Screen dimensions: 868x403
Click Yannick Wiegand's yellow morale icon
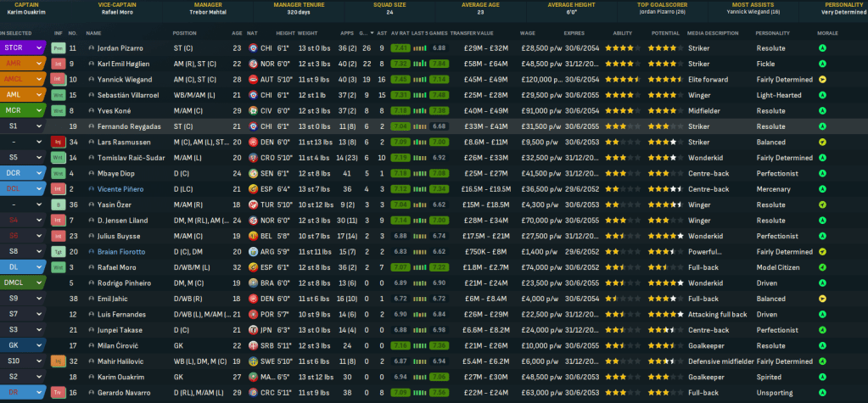point(822,79)
